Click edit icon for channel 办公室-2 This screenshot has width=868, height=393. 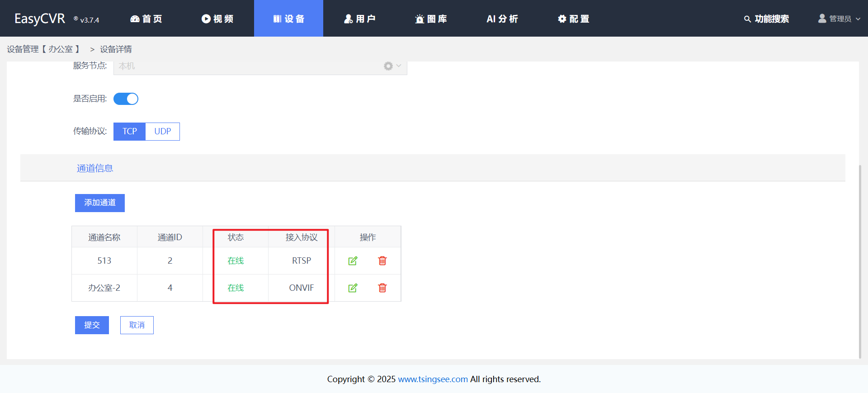coord(353,288)
